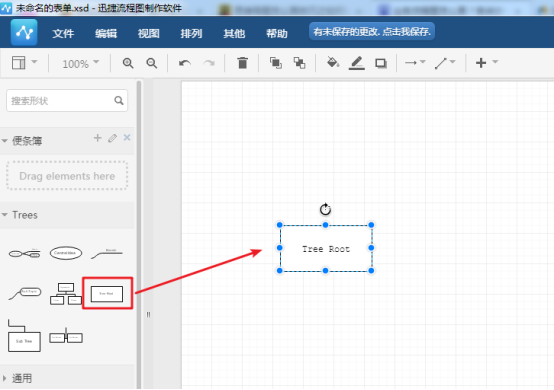Open the 排列 menu
Image resolution: width=554 pixels, height=390 pixels.
point(191,34)
